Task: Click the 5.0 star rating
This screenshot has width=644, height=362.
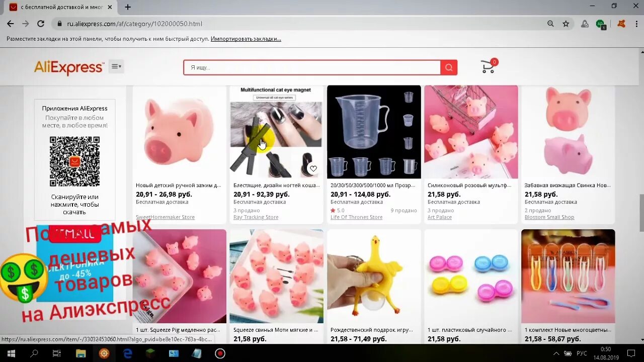Action: click(338, 211)
